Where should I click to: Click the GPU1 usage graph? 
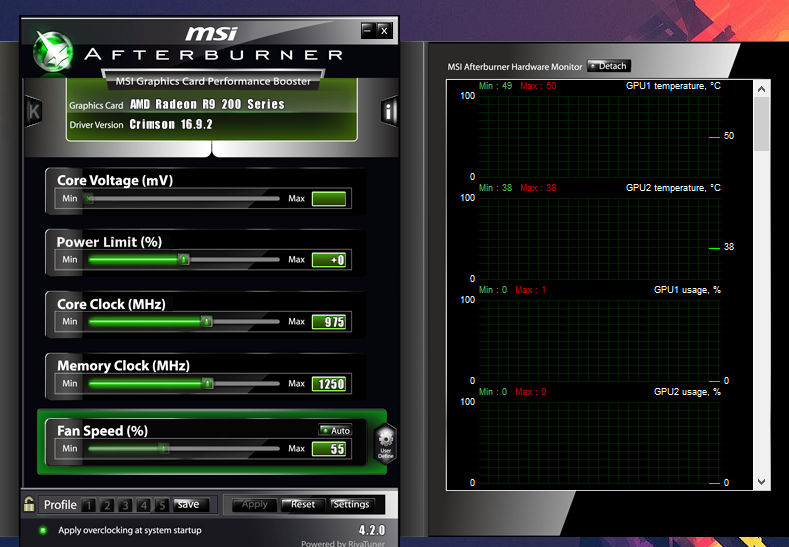[599, 340]
